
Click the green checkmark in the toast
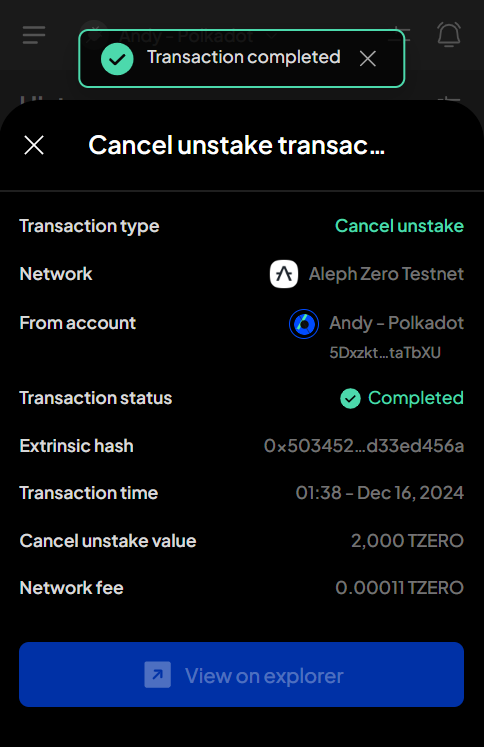(x=117, y=59)
